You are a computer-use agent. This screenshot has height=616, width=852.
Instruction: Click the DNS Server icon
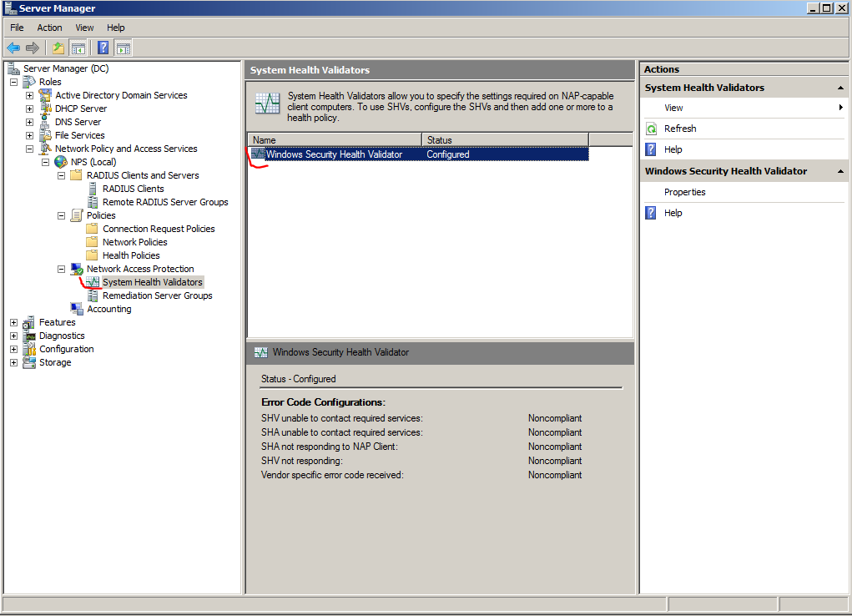[x=45, y=122]
